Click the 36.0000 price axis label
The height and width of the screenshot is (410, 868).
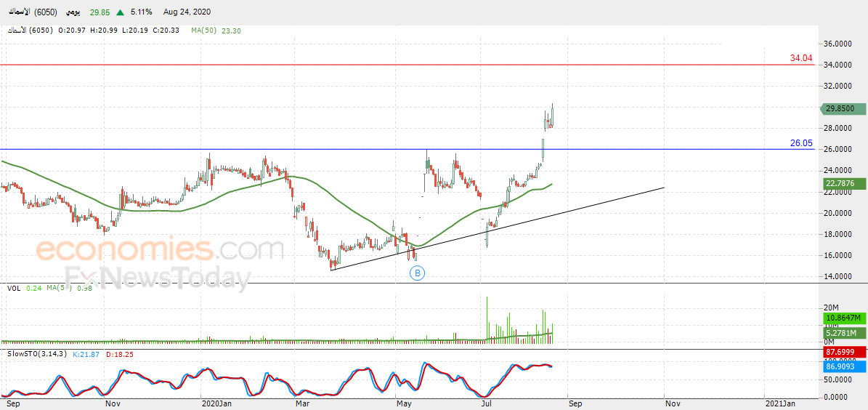click(x=837, y=44)
